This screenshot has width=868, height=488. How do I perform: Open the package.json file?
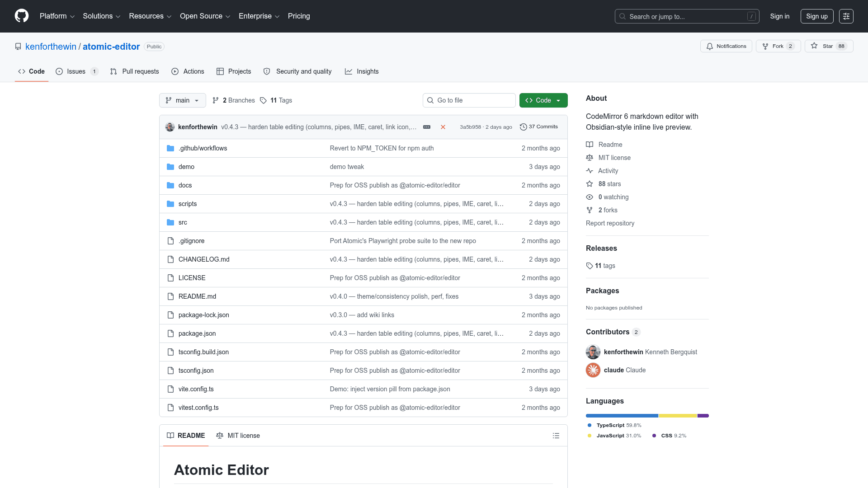197,333
